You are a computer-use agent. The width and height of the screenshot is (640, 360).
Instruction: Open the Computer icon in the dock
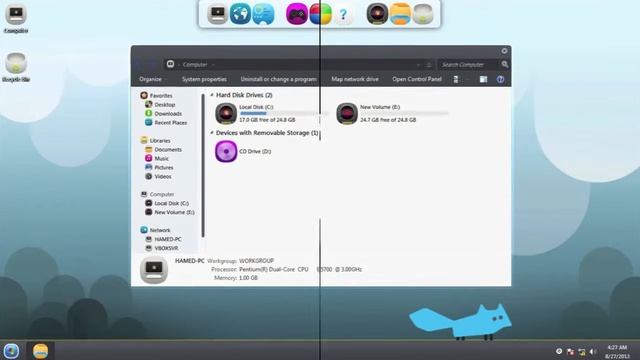coord(218,14)
